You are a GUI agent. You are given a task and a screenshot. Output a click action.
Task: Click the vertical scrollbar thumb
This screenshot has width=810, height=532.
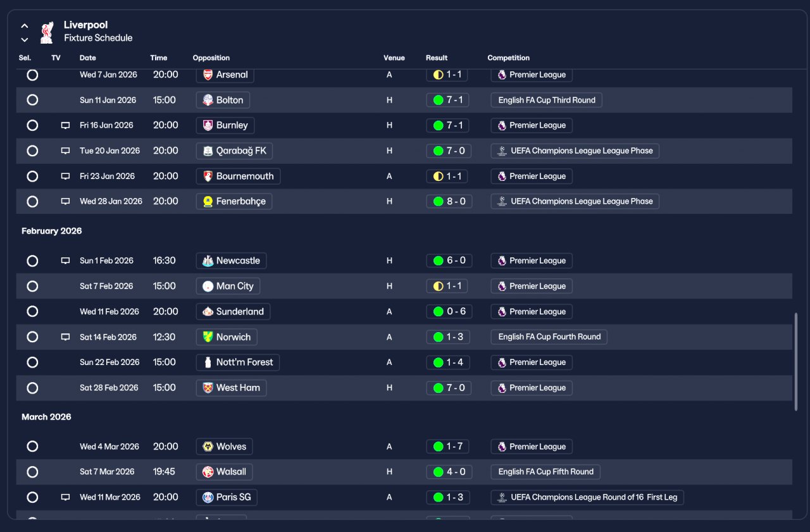(x=796, y=362)
